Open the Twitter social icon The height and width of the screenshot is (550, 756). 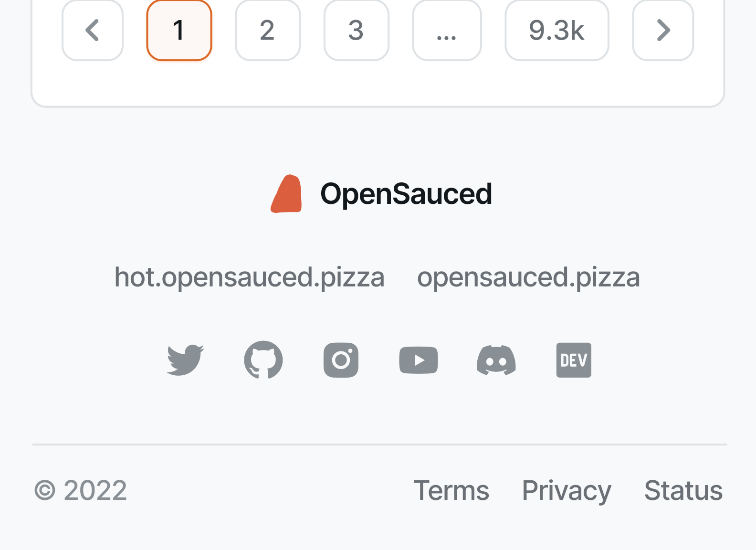[x=185, y=360]
